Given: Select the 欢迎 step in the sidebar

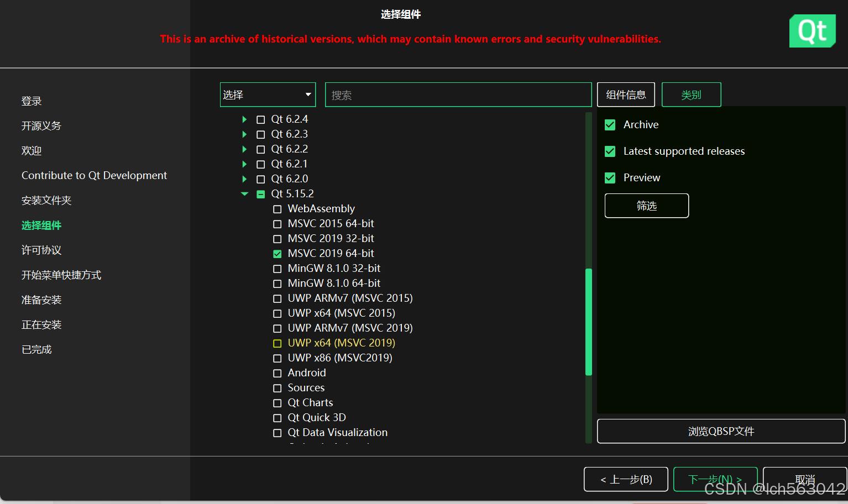Looking at the screenshot, I should [32, 151].
